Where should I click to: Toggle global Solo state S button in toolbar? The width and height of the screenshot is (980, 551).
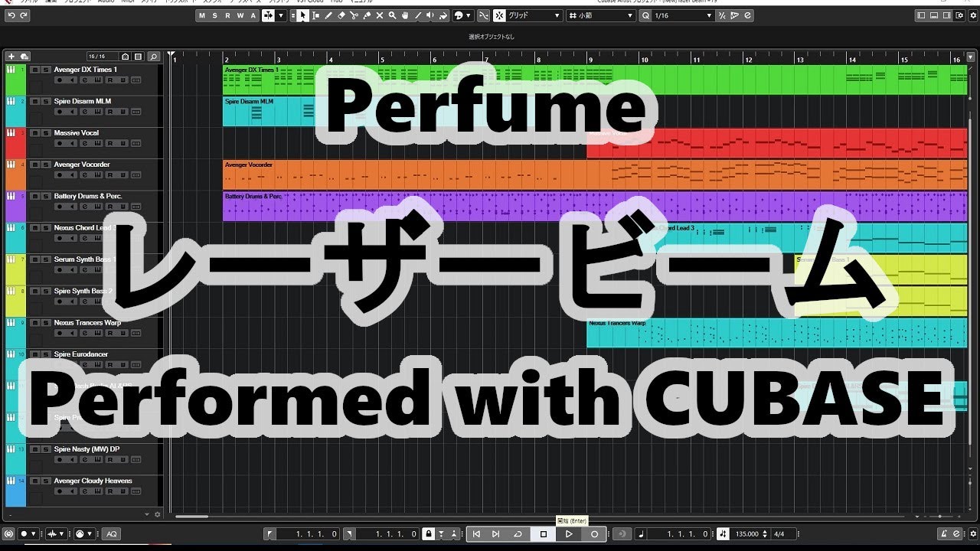click(x=215, y=15)
